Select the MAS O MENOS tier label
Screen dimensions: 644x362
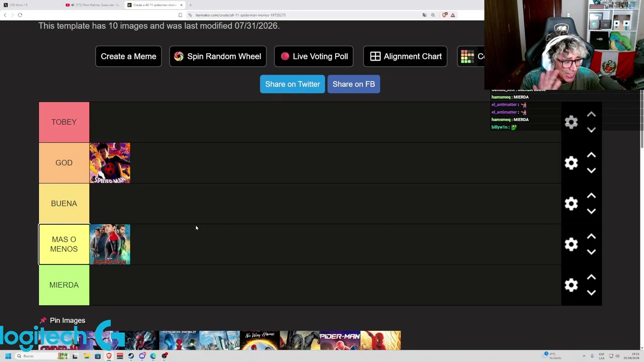[64, 244]
